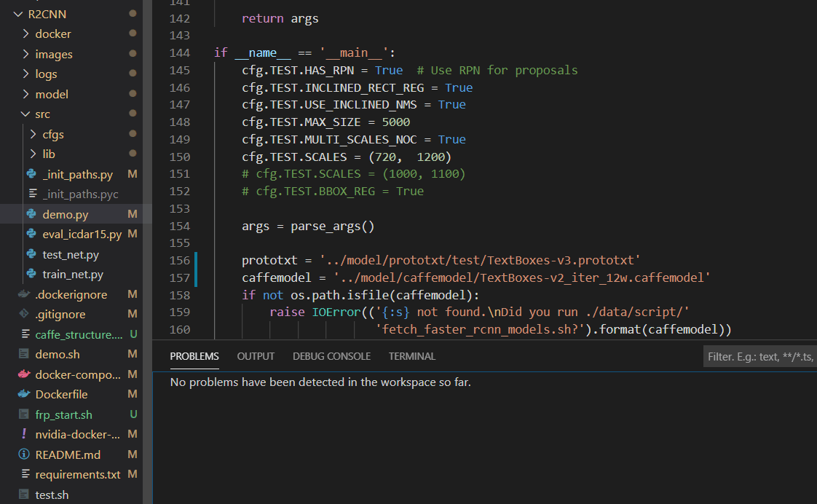
Task: Click the '# Use RPN for proposals' comment
Action: [497, 71]
